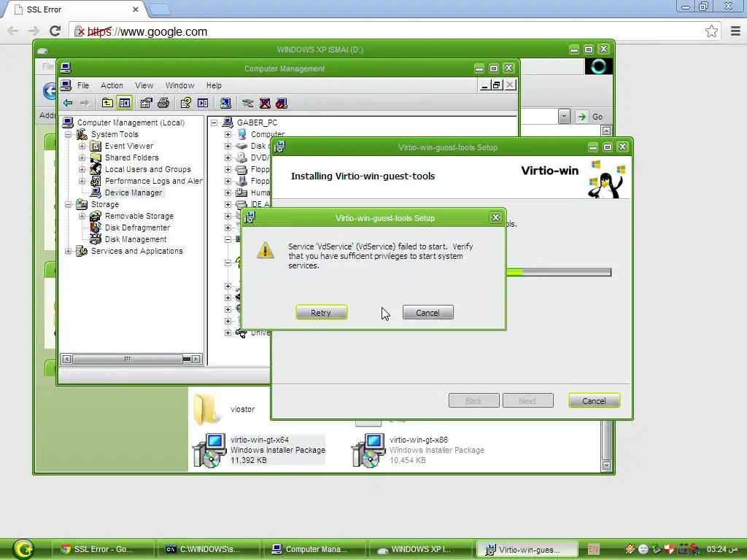The height and width of the screenshot is (560, 747).
Task: Open the C:\WINDOWS command prompt taskbar button
Action: pyautogui.click(x=208, y=549)
